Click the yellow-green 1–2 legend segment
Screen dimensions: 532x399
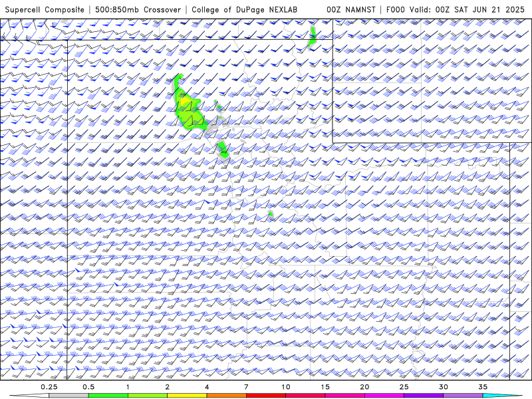tap(148, 396)
